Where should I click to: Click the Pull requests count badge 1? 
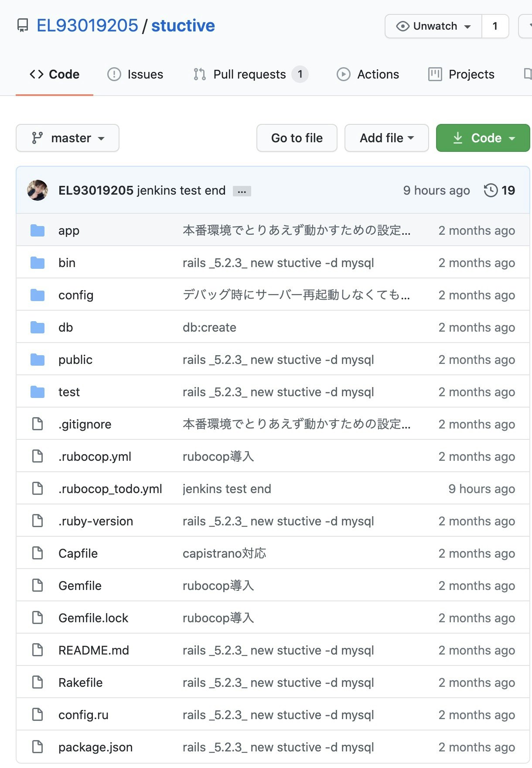point(300,74)
